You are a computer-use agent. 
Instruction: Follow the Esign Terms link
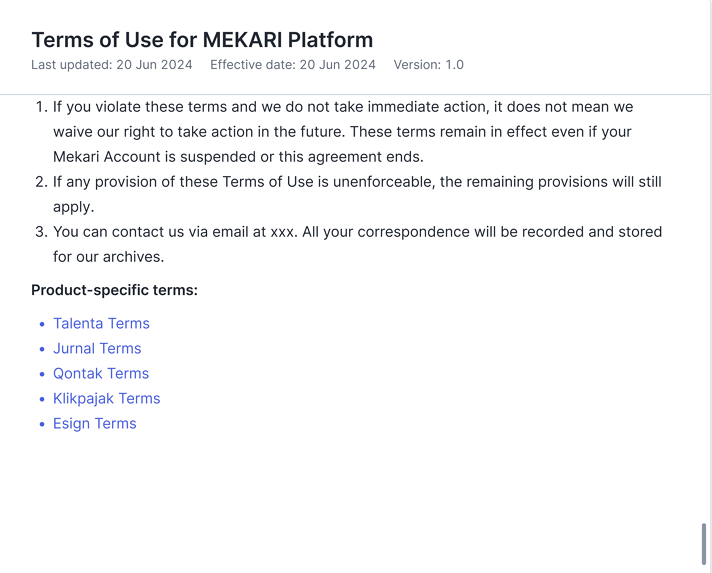[94, 424]
